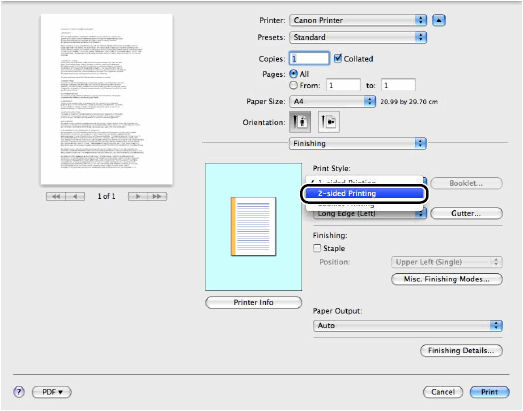Viewport: 523px width, 411px height.
Task: Click the Gutter... button
Action: (466, 214)
